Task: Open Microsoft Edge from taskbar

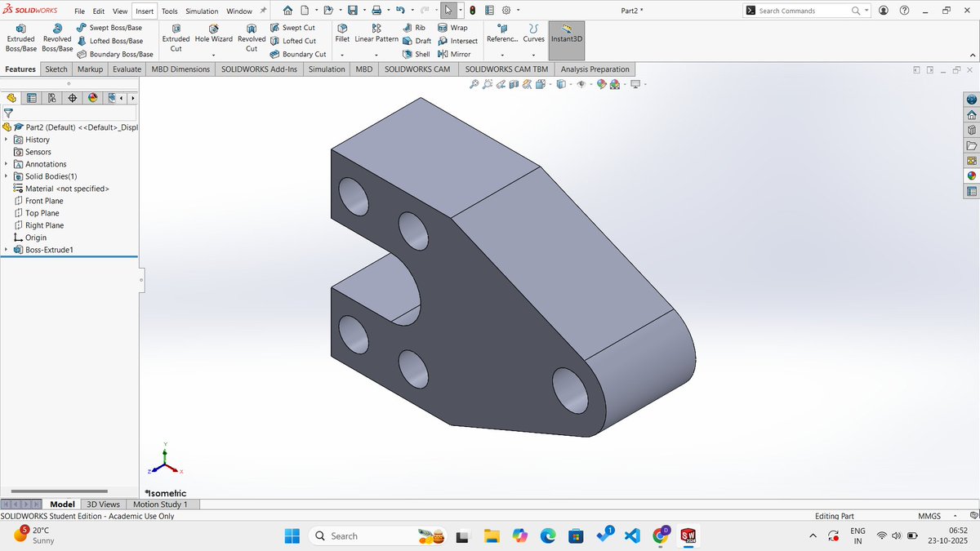Action: 548,535
